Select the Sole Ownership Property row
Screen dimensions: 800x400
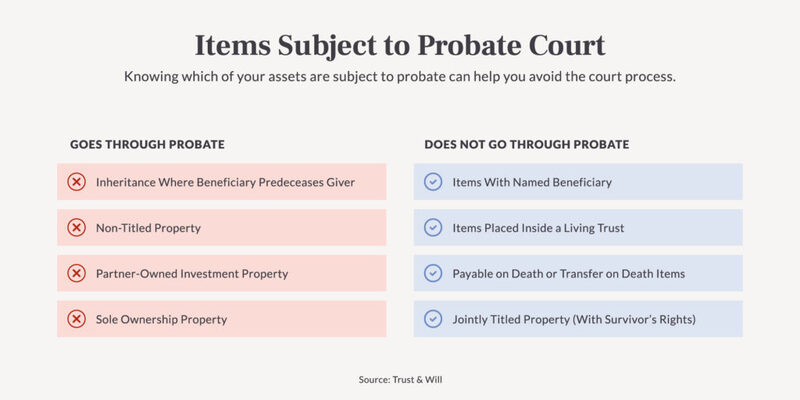(222, 319)
